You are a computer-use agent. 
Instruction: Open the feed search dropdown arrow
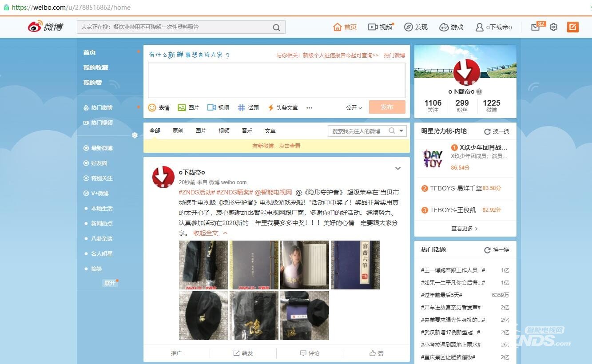(x=401, y=131)
